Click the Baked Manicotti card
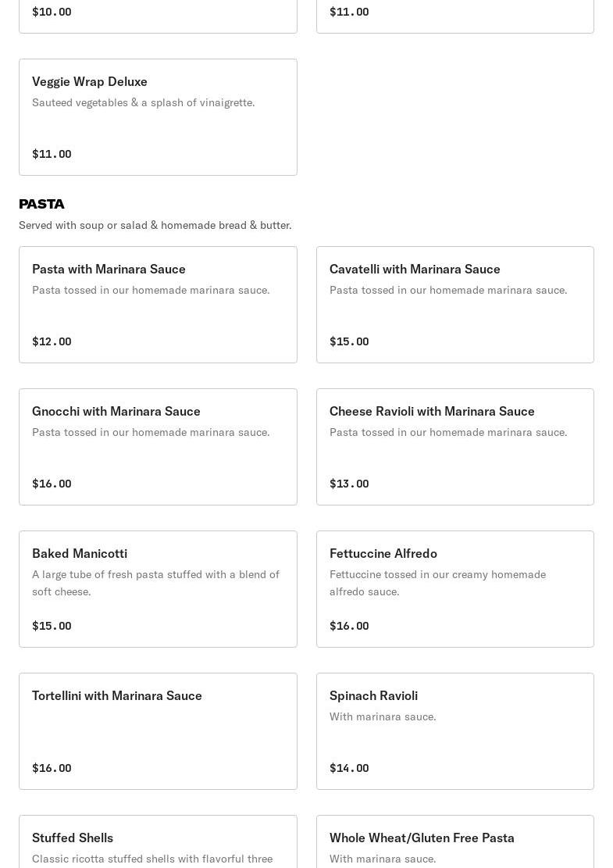This screenshot has height=868, width=613. tap(158, 588)
